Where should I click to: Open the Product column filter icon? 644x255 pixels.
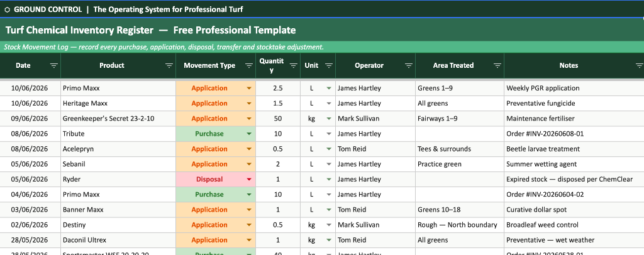click(x=169, y=65)
